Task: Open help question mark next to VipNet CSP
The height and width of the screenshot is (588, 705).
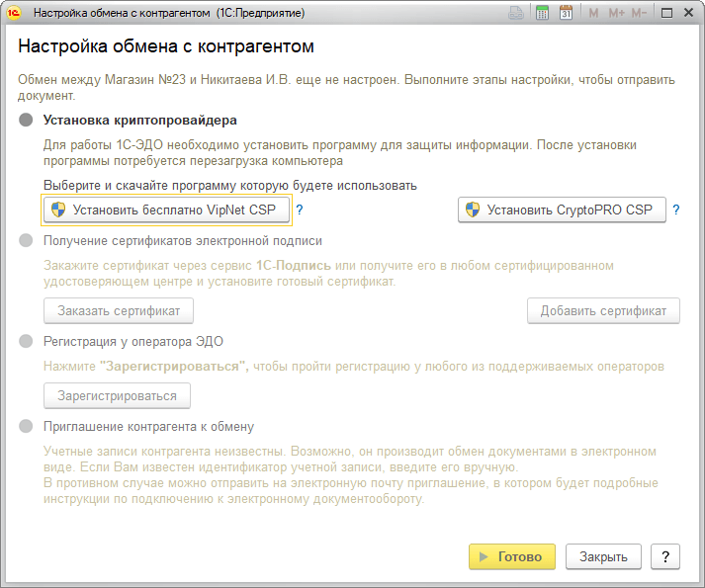Action: [300, 210]
